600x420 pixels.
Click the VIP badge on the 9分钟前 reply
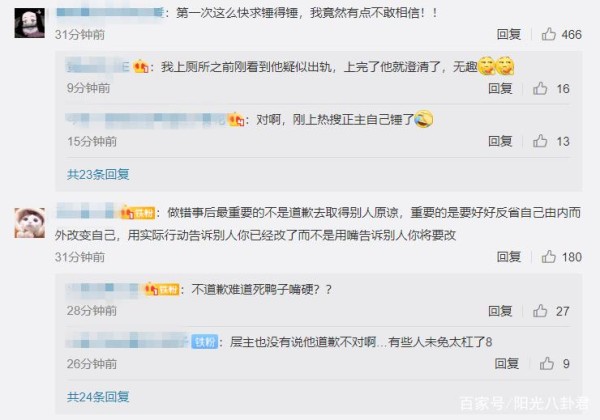[x=141, y=67]
